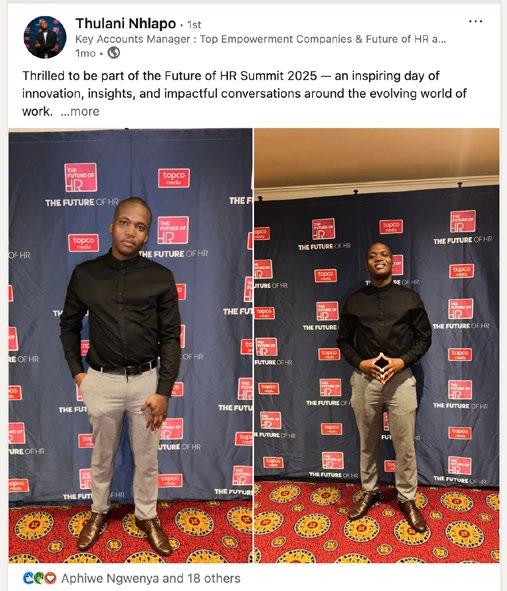Click the like reaction icon
Image resolution: width=507 pixels, height=591 pixels.
(x=28, y=578)
